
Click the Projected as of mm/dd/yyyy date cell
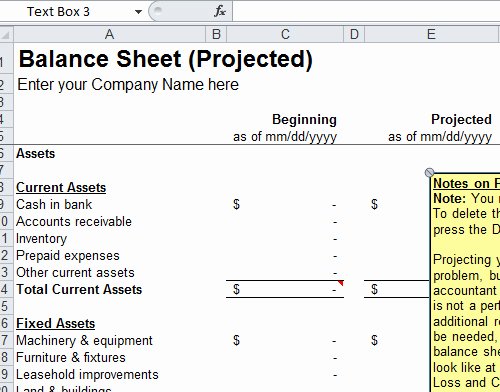[440, 137]
